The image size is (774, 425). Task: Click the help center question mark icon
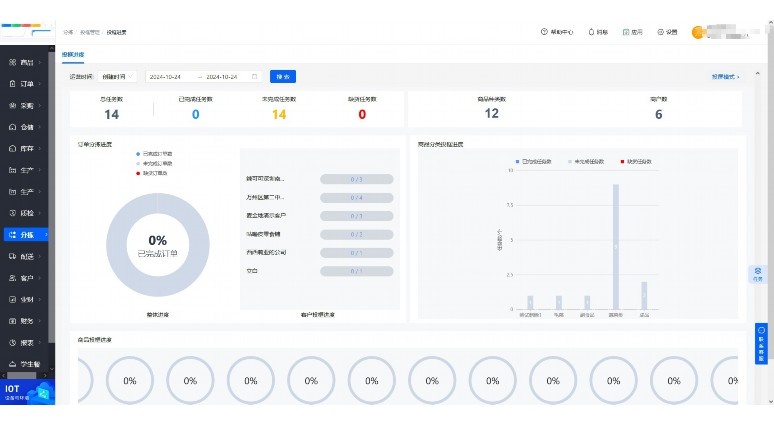544,32
